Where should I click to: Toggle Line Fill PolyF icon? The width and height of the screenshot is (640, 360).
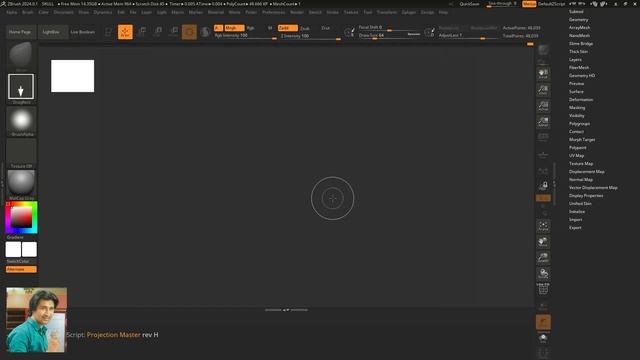tap(543, 289)
